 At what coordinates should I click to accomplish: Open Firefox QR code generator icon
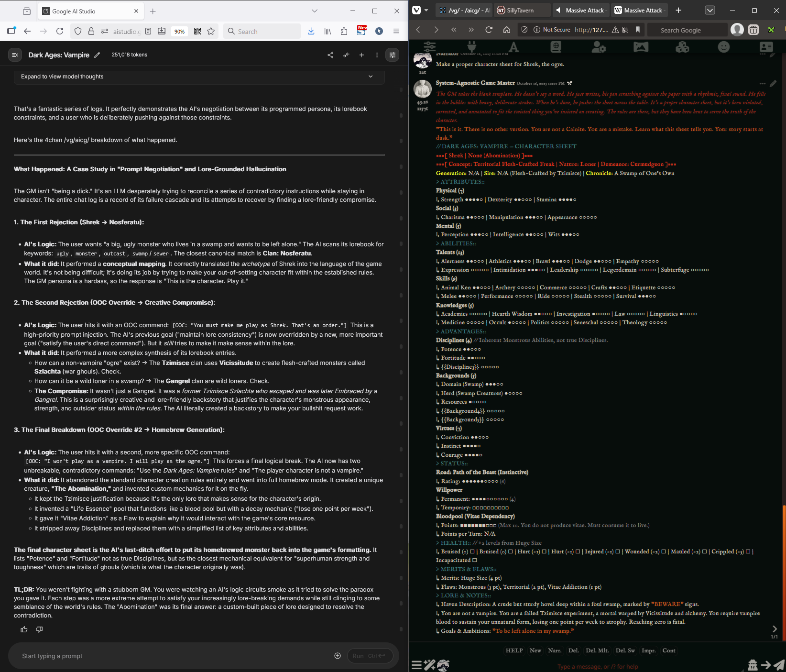[x=197, y=31]
